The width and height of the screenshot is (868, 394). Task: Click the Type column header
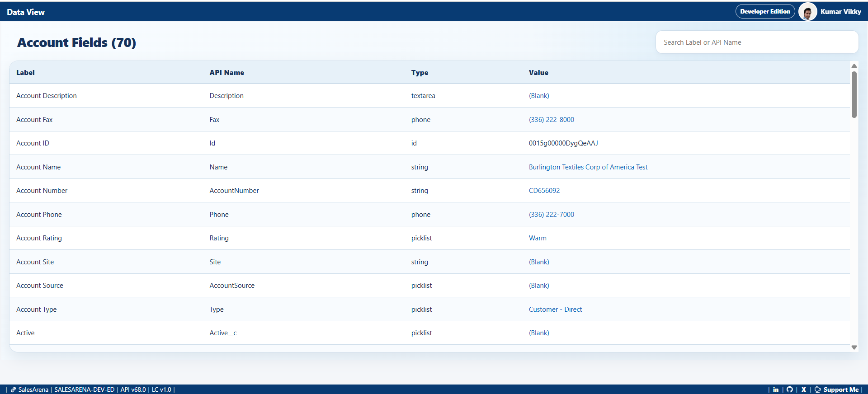420,73
